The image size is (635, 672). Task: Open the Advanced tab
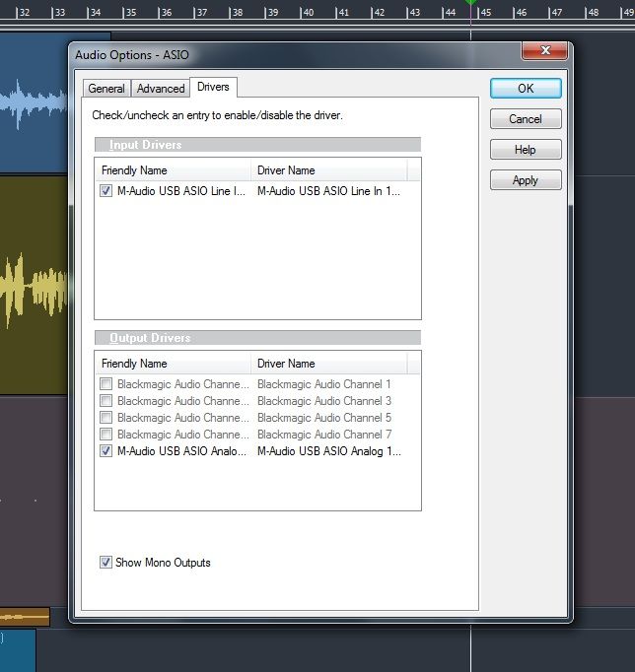click(x=161, y=89)
